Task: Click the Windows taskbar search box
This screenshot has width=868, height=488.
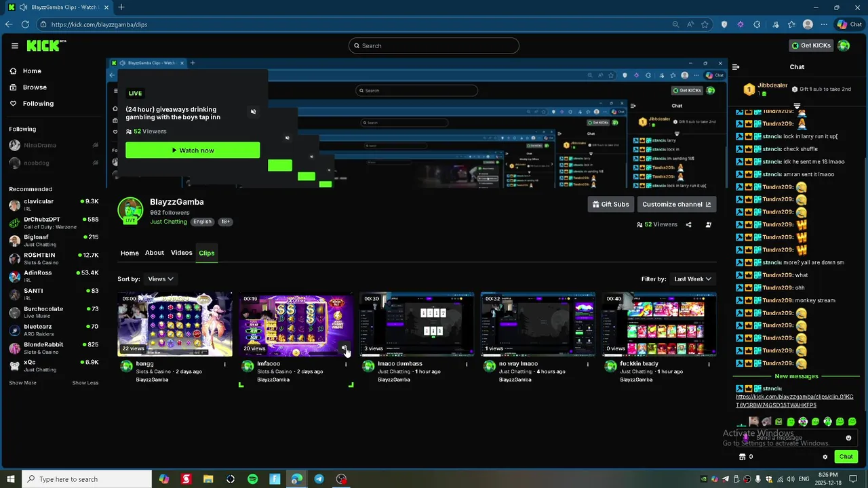Action: point(86,479)
